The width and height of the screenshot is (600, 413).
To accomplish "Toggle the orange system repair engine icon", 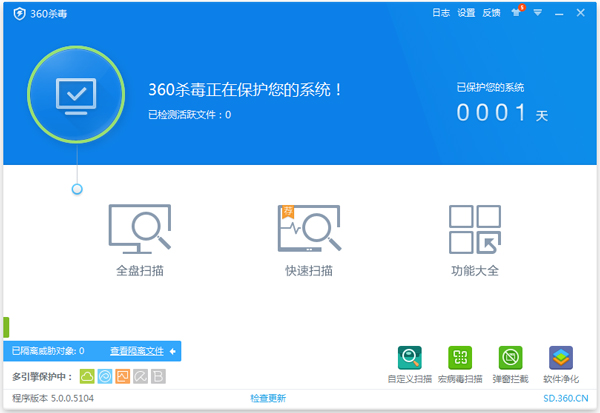I will (123, 377).
